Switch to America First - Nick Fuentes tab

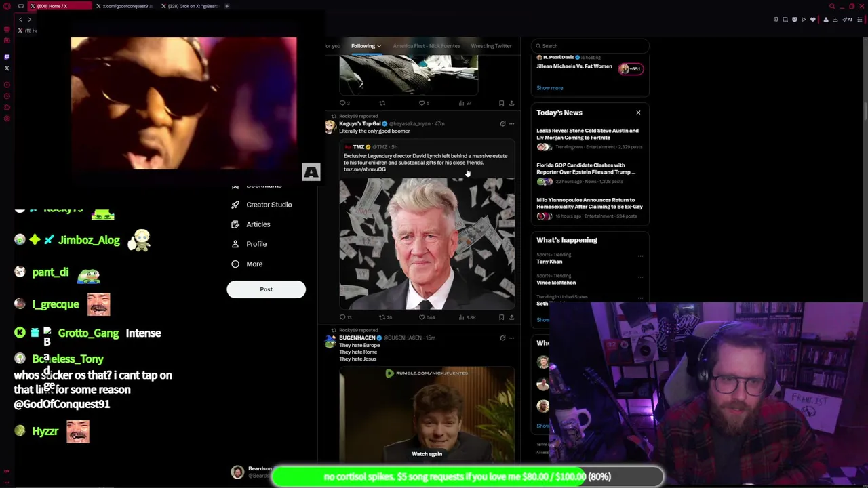(x=427, y=46)
